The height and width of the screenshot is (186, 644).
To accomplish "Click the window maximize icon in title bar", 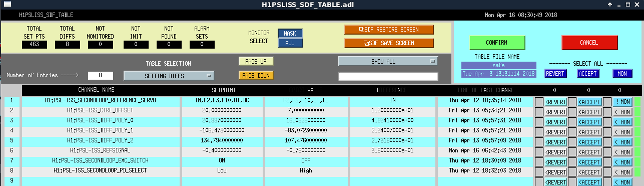I will [x=628, y=5].
